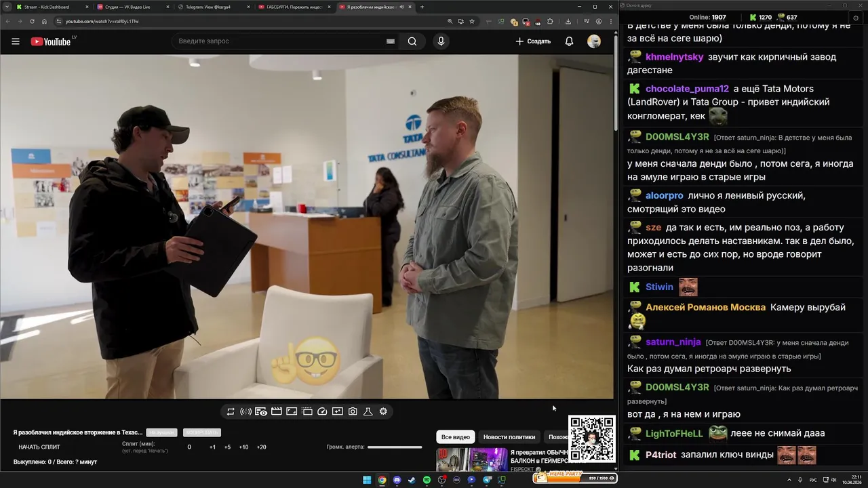Click the На аукцион button
Viewport: 868px width, 488px height.
162,432
